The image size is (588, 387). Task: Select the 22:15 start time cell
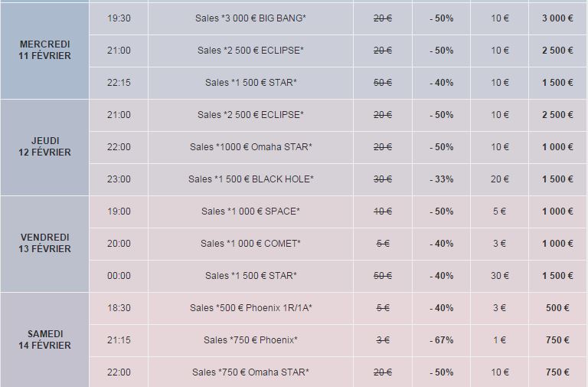point(119,83)
